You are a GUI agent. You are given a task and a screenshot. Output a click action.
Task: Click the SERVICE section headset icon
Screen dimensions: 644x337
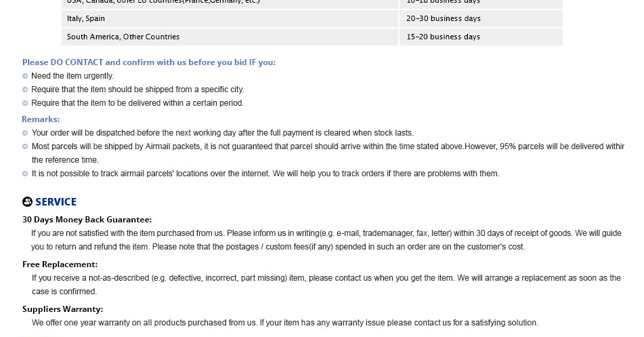point(27,201)
